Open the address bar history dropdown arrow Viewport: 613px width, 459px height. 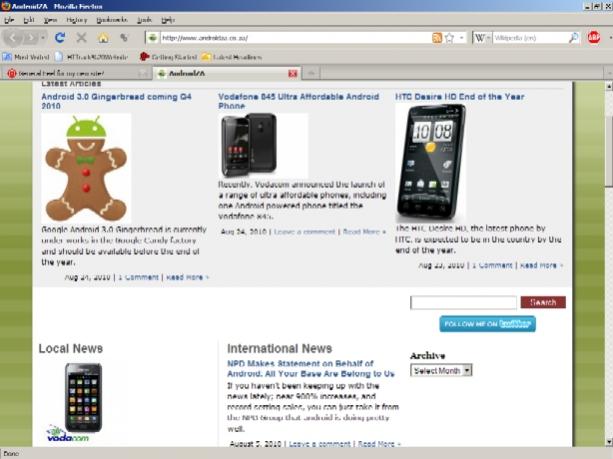pyautogui.click(x=462, y=38)
